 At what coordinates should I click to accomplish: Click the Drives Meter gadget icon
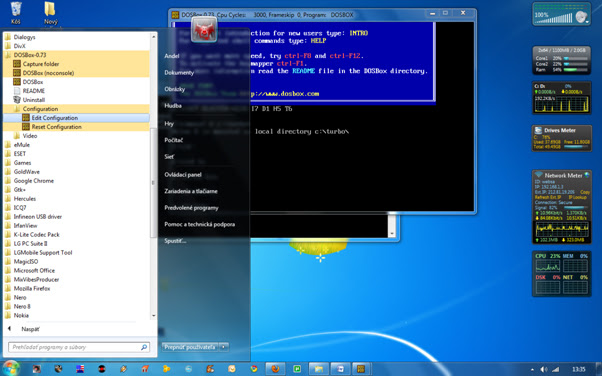pyautogui.click(x=538, y=131)
